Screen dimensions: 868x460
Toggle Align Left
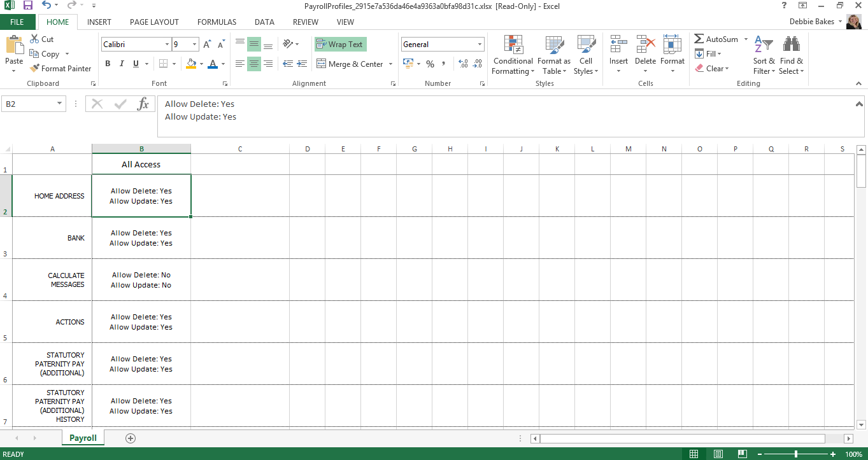240,64
